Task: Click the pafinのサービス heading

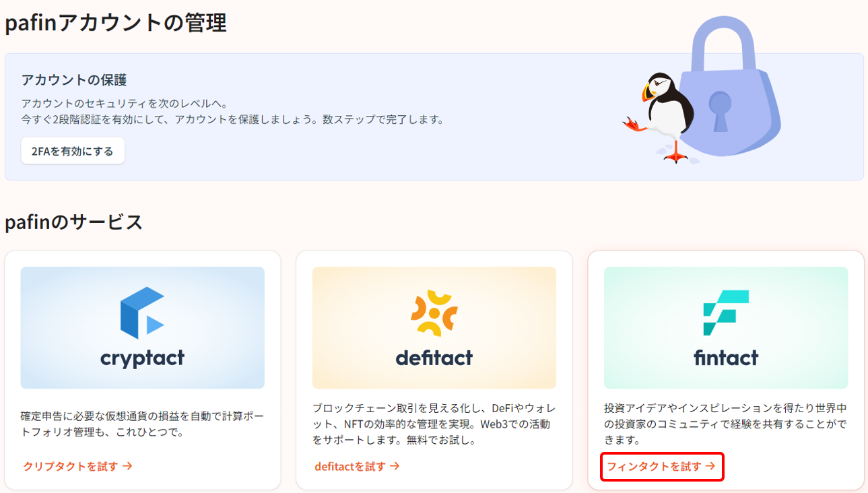Action: click(x=74, y=222)
